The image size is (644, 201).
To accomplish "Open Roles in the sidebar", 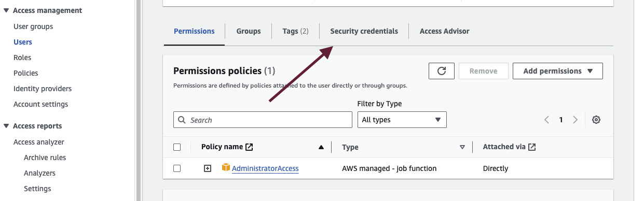I will click(x=22, y=58).
